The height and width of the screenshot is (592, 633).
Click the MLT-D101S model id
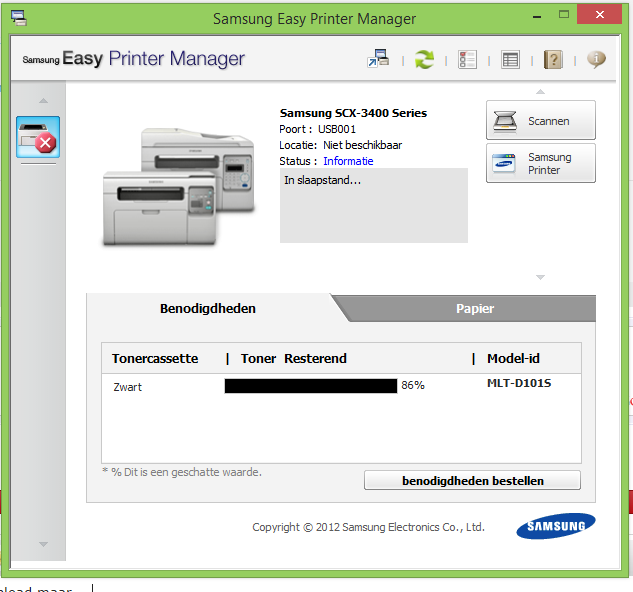[x=519, y=383]
